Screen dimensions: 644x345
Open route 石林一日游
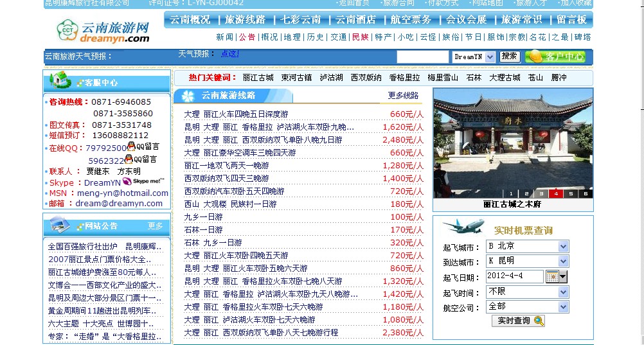pyautogui.click(x=203, y=229)
